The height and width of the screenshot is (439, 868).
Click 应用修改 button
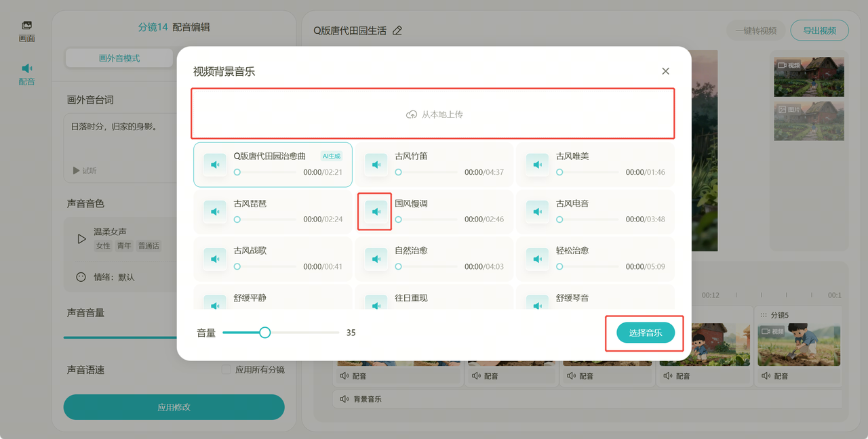click(x=174, y=407)
